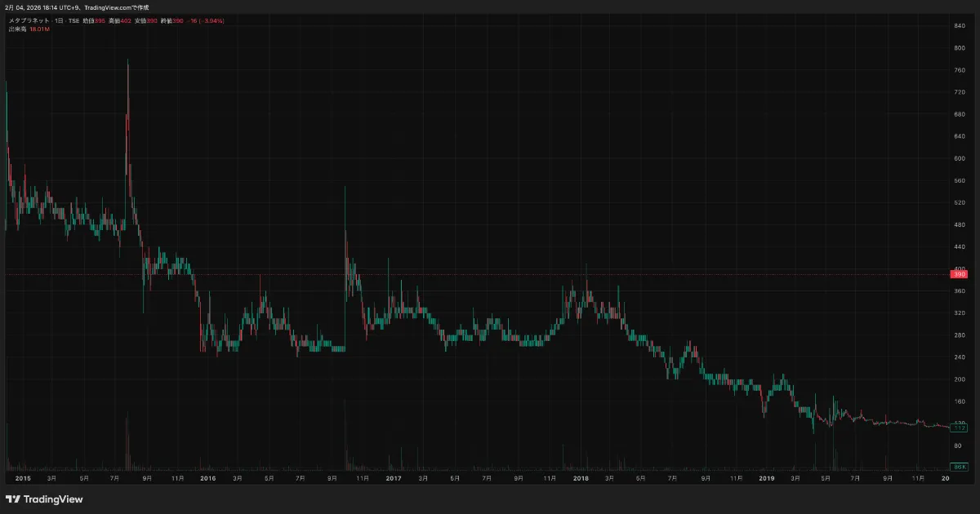The image size is (980, 514).
Task: Click the 760 price axis label
Action: coord(960,70)
